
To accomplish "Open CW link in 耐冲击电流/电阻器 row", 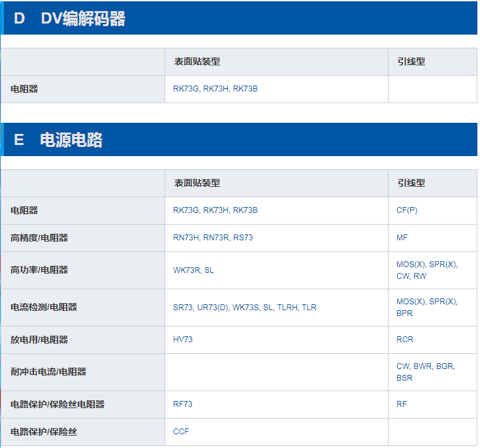I will point(402,366).
